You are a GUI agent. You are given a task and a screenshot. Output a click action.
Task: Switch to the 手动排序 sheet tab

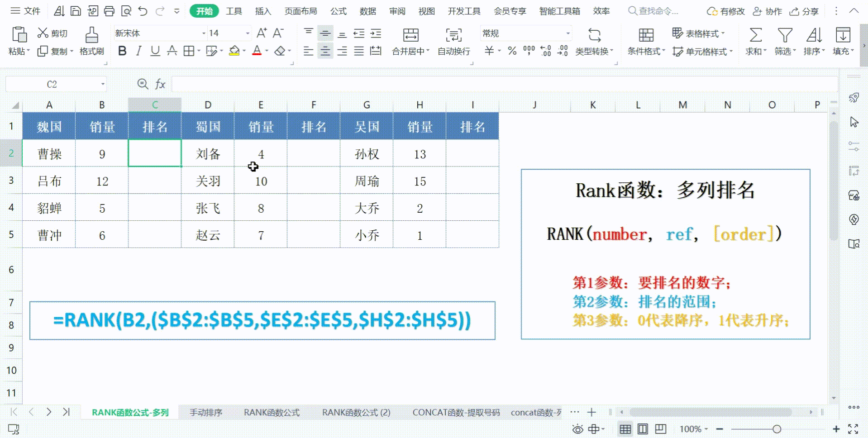pos(206,412)
